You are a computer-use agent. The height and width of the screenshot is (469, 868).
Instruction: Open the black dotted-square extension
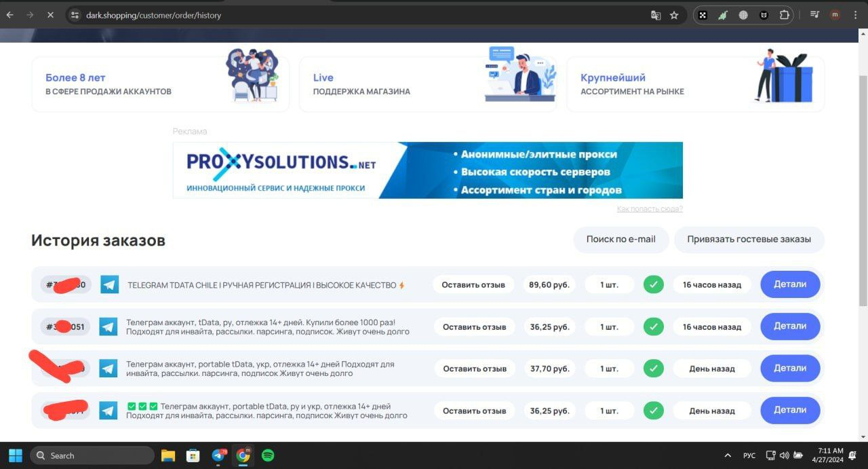(703, 15)
